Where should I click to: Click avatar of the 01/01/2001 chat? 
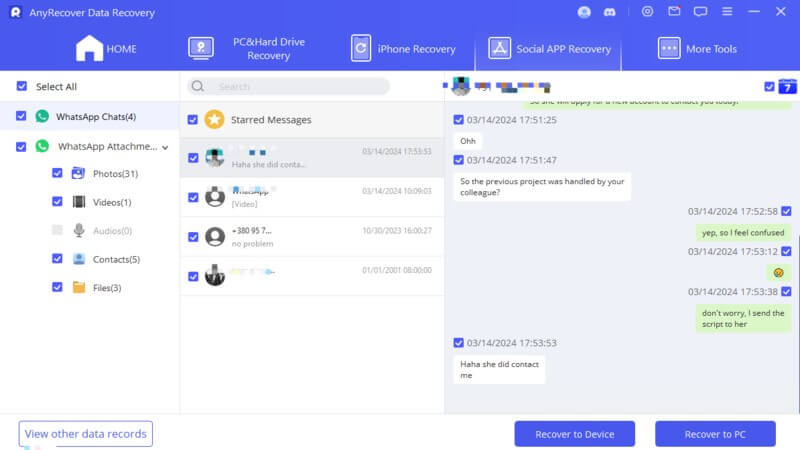point(215,276)
